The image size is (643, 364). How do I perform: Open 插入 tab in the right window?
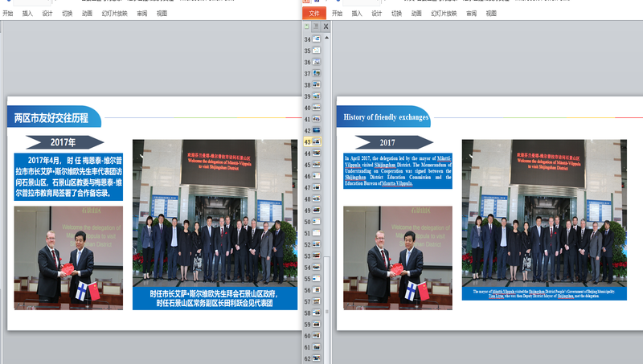[357, 14]
